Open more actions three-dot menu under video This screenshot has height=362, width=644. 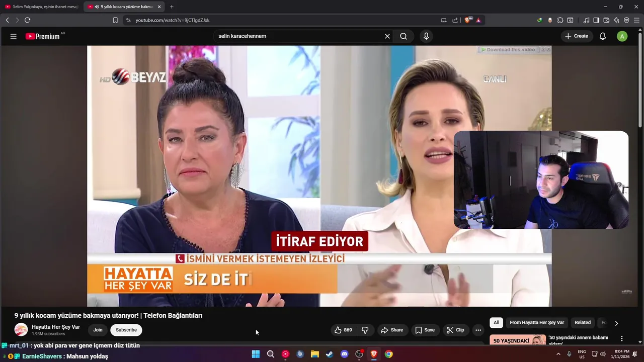(x=478, y=330)
